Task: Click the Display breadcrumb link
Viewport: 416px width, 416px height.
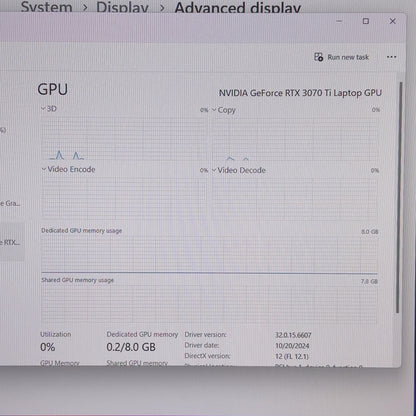Action: (x=122, y=7)
